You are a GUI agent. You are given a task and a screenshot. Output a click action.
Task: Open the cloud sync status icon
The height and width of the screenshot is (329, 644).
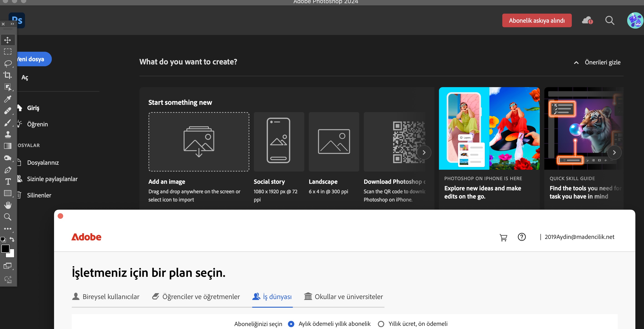(587, 20)
